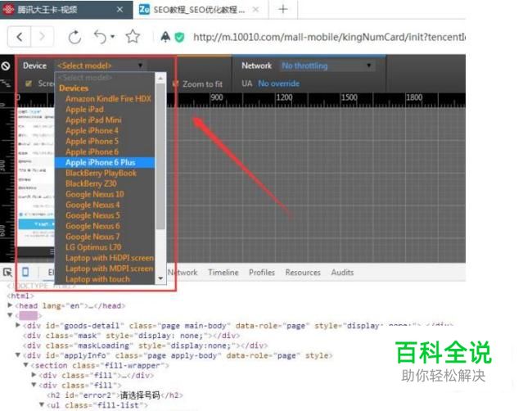Click the m.10010.com address bar URL
Image resolution: width=532 pixels, height=411 pixels.
pyautogui.click(x=329, y=37)
